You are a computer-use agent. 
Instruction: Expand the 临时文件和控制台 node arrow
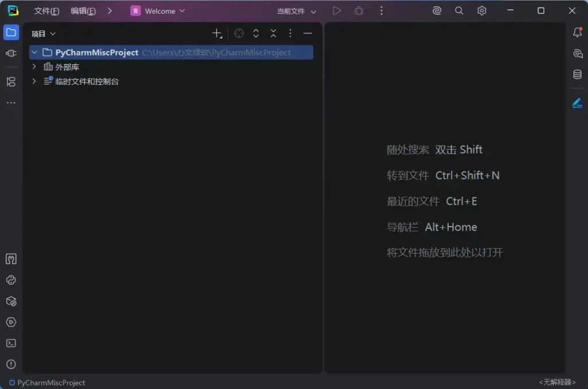tap(34, 81)
